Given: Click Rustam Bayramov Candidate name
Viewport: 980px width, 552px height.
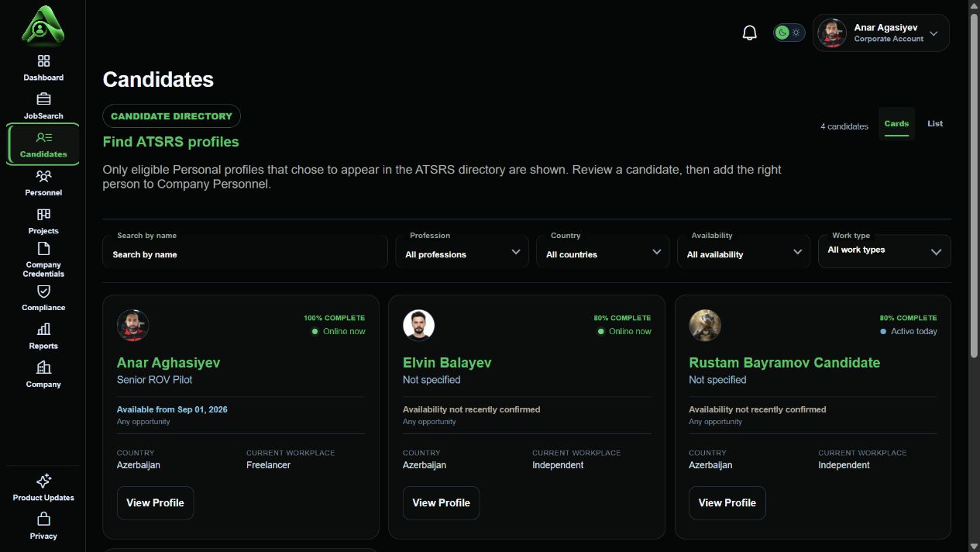Looking at the screenshot, I should pos(784,363).
